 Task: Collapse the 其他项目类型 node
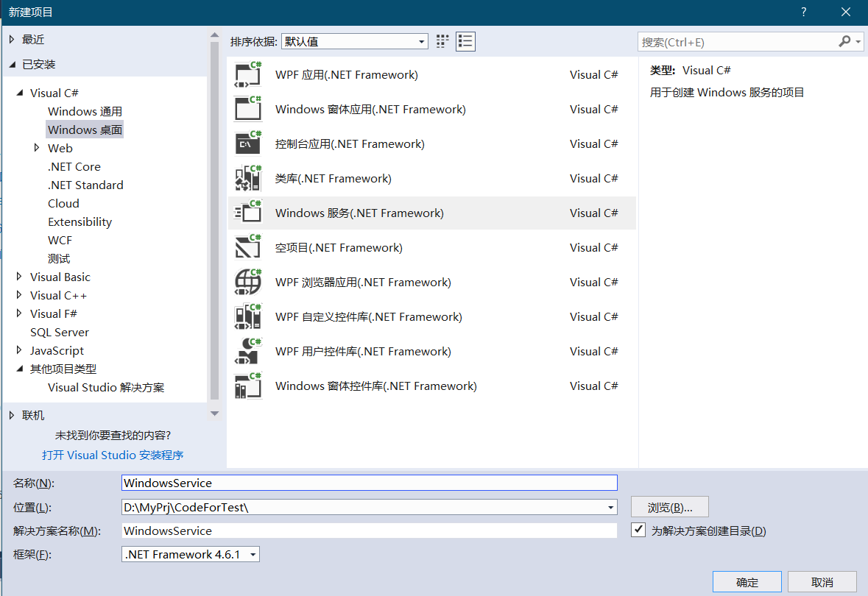pos(20,369)
